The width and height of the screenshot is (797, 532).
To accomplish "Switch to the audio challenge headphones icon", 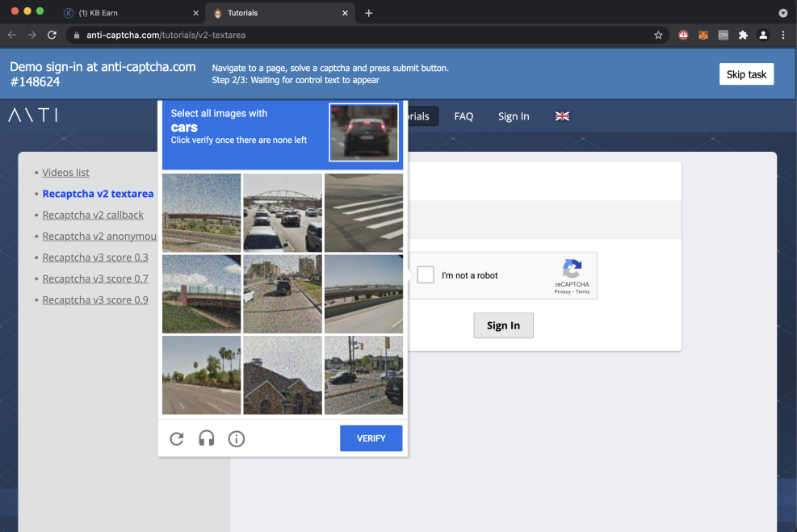I will [207, 438].
